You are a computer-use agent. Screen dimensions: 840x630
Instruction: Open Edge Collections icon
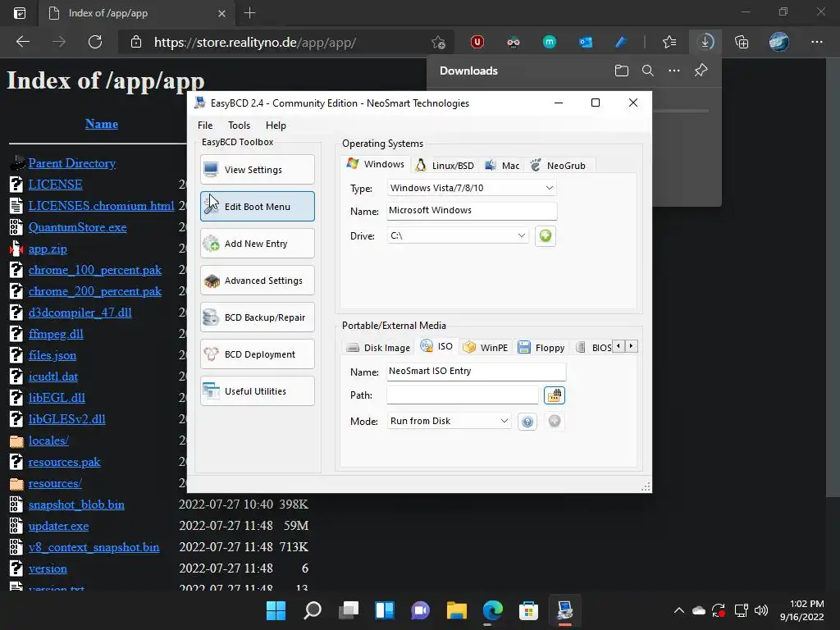click(x=742, y=42)
